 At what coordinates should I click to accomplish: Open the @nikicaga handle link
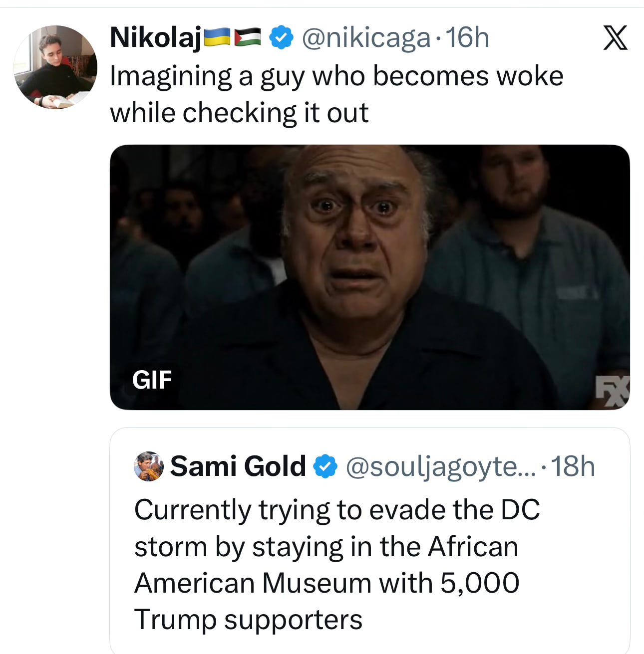366,38
